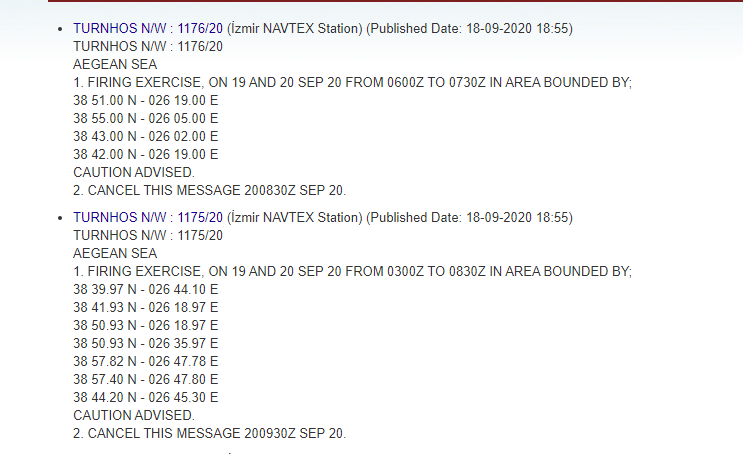Screen dimensions: 743x454
Task: Click coordinate 38 51.00 N - 026 19.00 E
Action: coord(145,100)
